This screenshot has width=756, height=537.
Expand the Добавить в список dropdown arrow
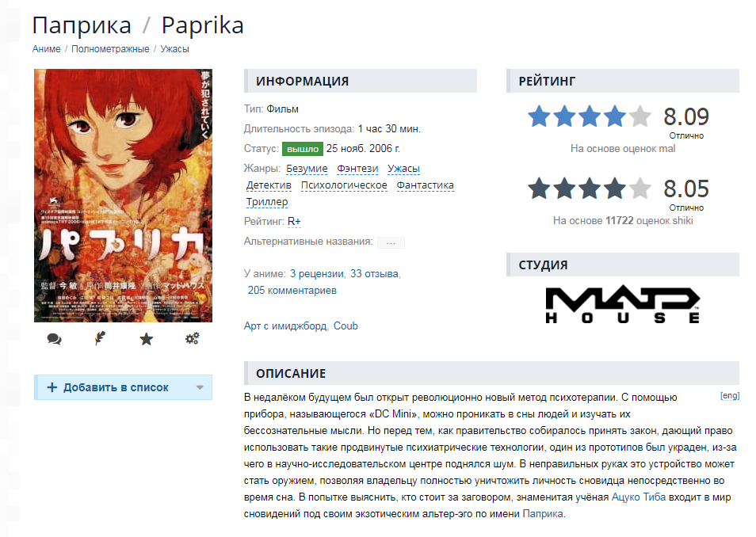click(200, 387)
